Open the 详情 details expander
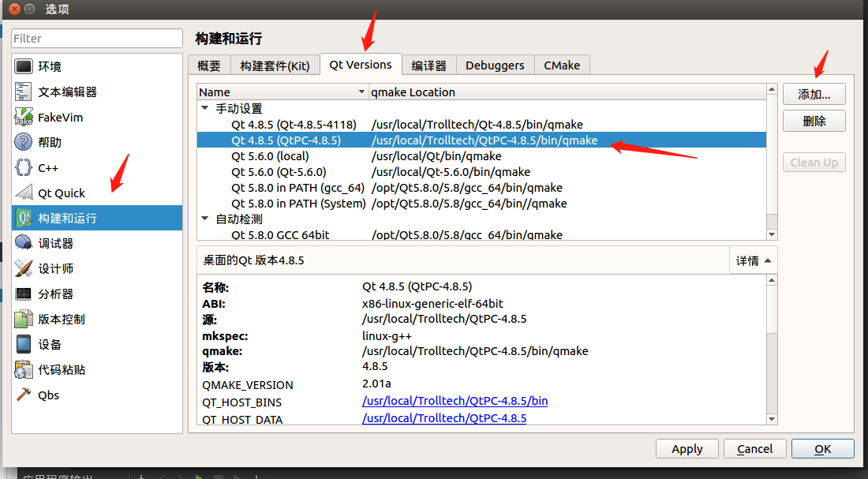This screenshot has width=868, height=479. [x=752, y=260]
